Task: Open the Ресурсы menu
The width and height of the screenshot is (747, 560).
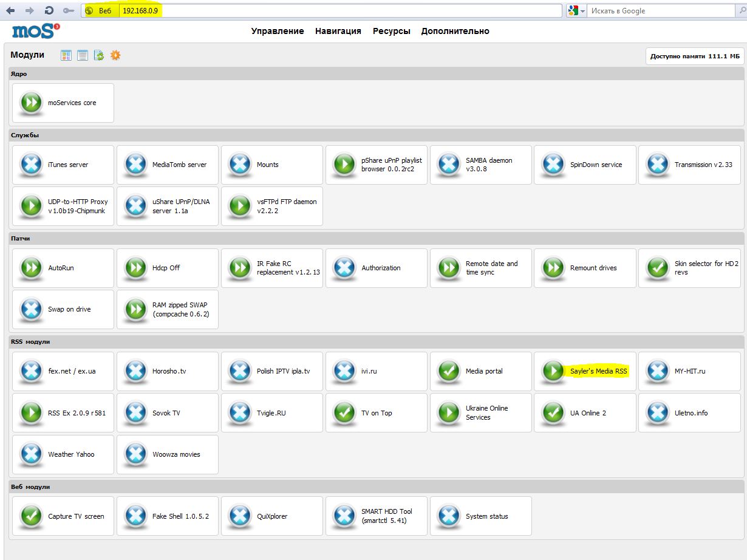Action: tap(391, 31)
